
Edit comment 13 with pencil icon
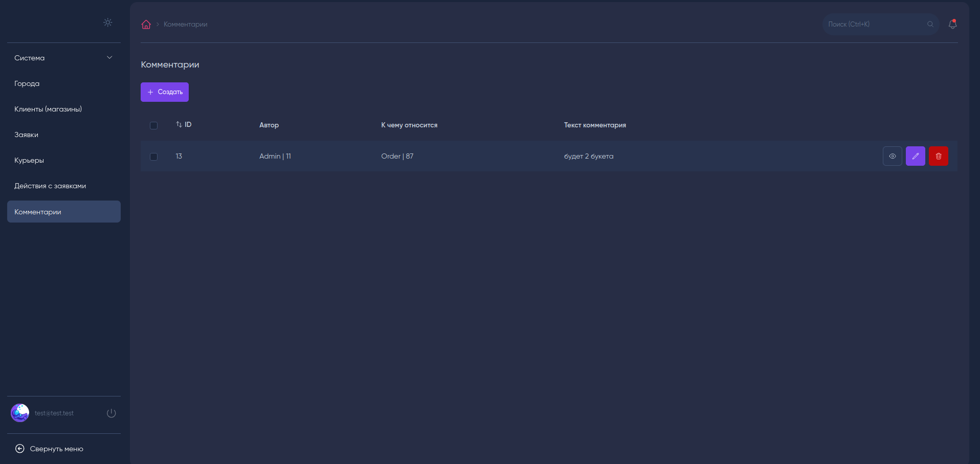coord(915,156)
